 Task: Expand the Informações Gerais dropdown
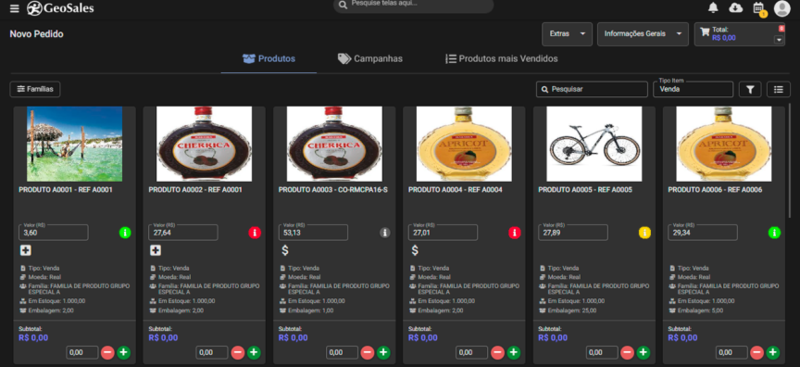pyautogui.click(x=643, y=34)
